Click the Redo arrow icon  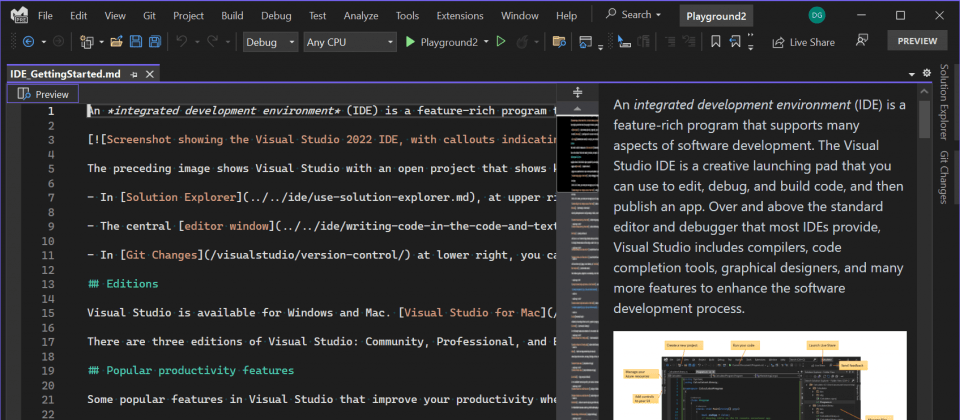[x=212, y=42]
